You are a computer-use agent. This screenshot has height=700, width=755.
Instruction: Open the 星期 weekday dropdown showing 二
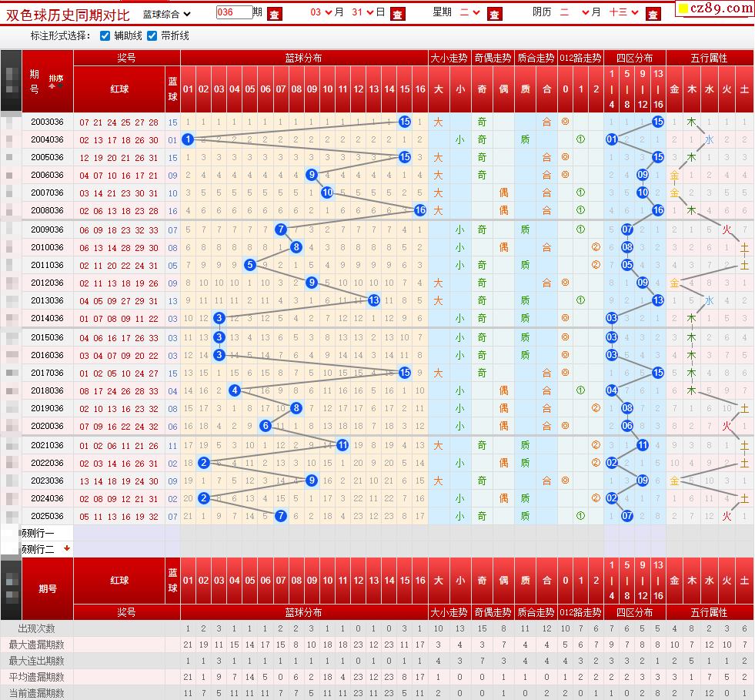(470, 12)
